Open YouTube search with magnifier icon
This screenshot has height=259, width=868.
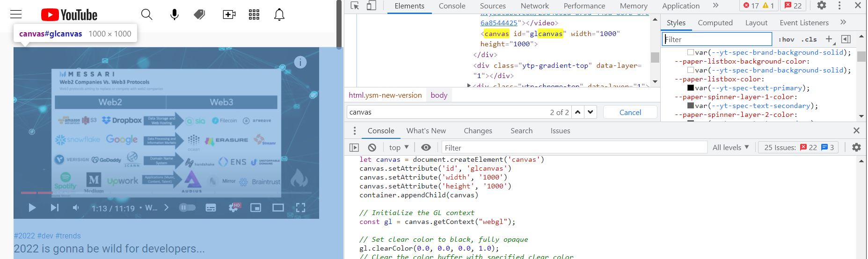147,14
